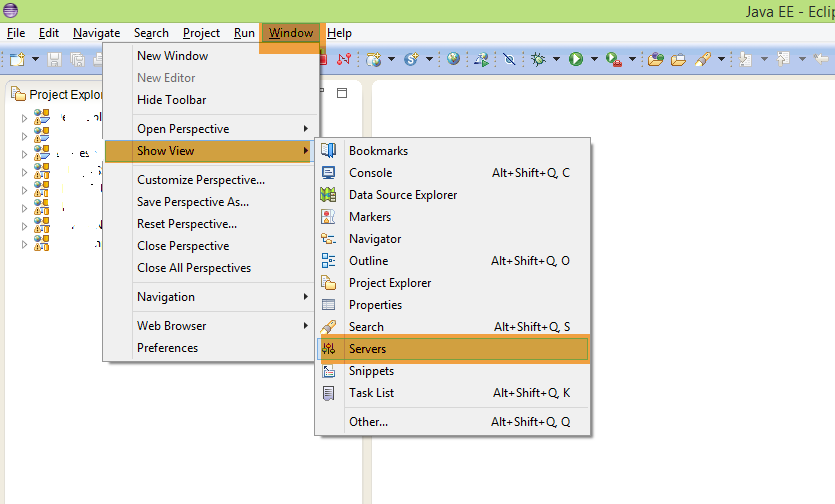Click the External Tools run icon with toolbox

pos(614,59)
